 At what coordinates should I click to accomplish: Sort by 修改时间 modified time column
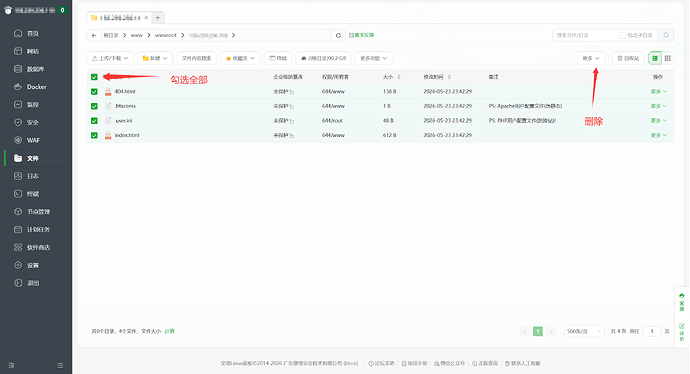[x=437, y=77]
